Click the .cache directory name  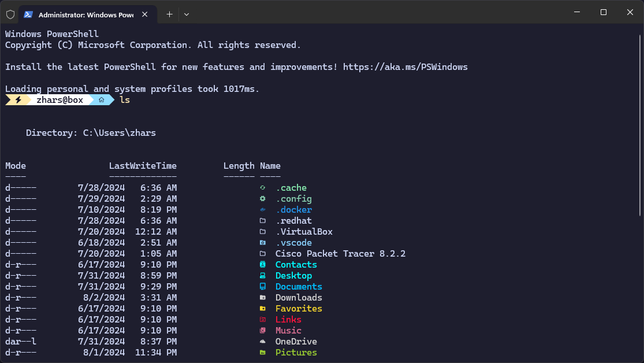pos(291,188)
